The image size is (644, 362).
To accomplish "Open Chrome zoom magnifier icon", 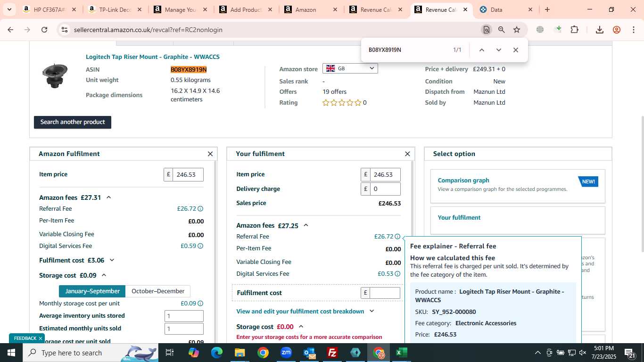I will point(502,30).
